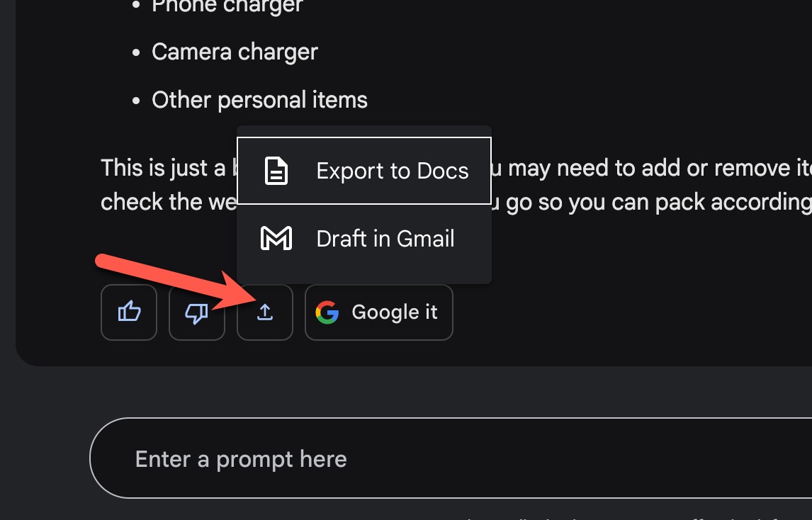Screen dimensions: 812x520
Task: Focus the Enter a prompt here field
Action: click(x=425, y=459)
